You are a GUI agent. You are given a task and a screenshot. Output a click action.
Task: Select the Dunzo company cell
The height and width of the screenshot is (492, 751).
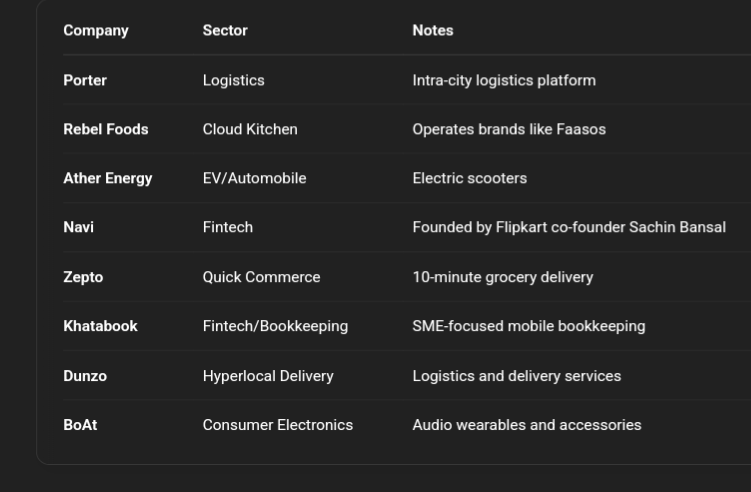pos(85,376)
